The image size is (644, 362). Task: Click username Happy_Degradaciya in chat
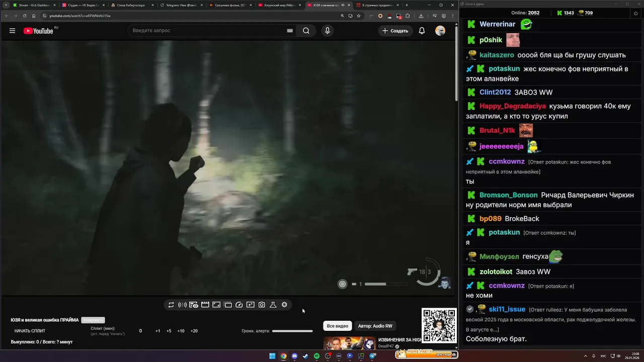(x=513, y=106)
